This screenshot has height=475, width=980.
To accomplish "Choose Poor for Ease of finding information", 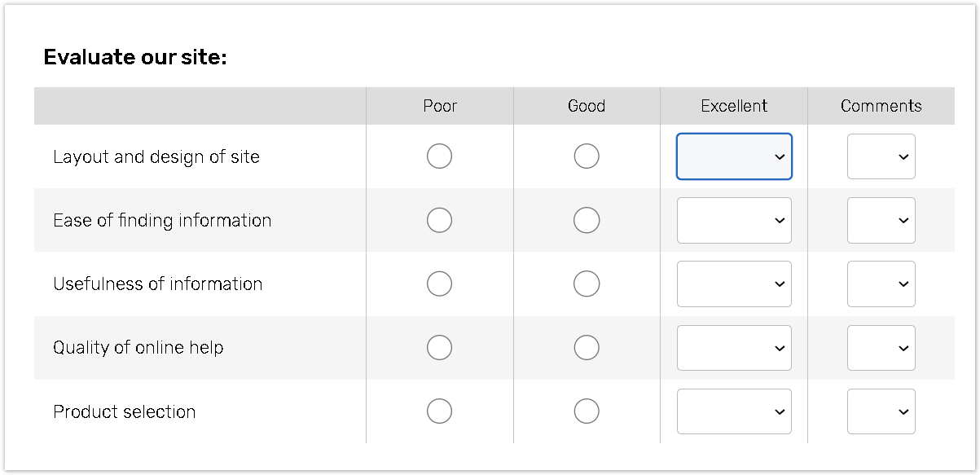I will tap(439, 220).
